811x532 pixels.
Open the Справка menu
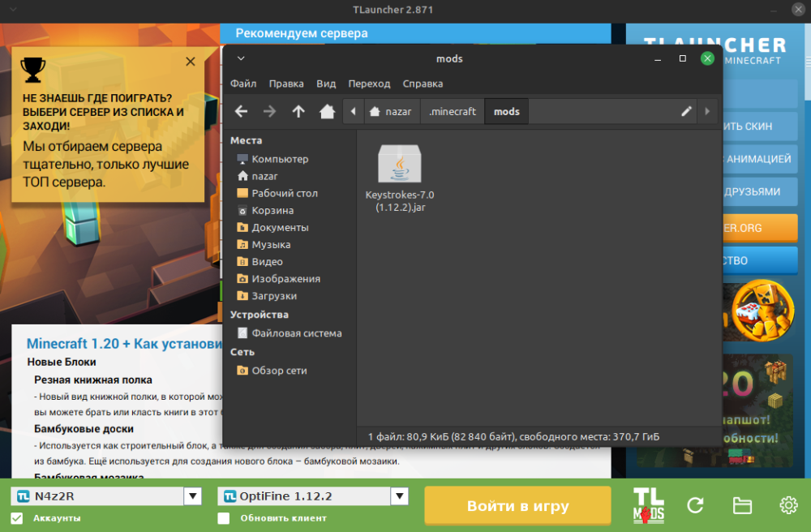(423, 84)
